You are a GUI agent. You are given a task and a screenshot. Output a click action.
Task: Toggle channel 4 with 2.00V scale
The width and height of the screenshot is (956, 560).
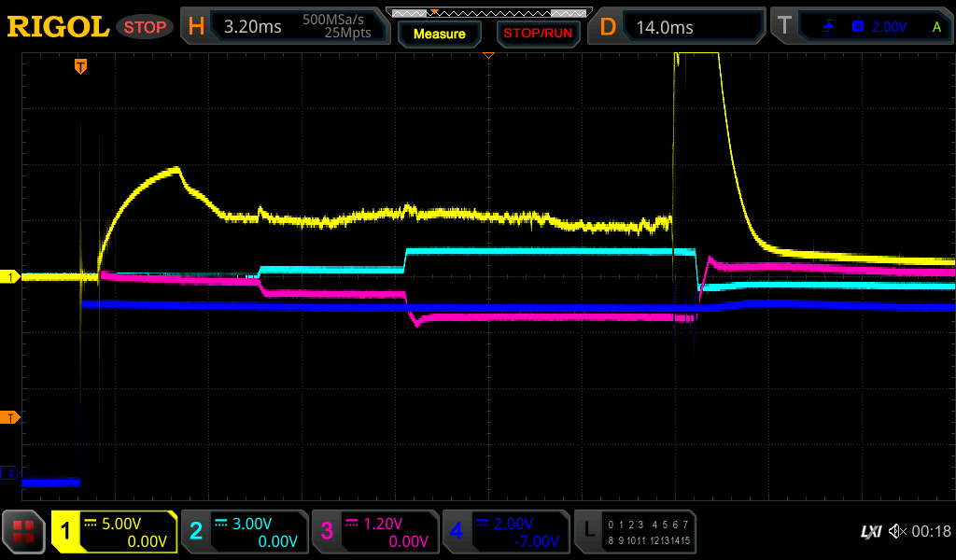(x=505, y=532)
